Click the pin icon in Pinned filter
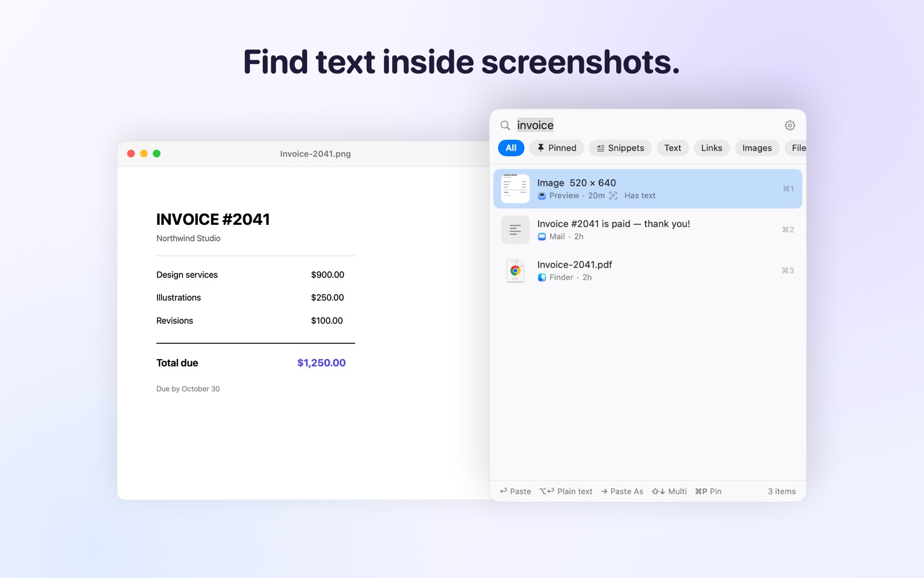Viewport: 924px width, 578px height. pos(541,148)
